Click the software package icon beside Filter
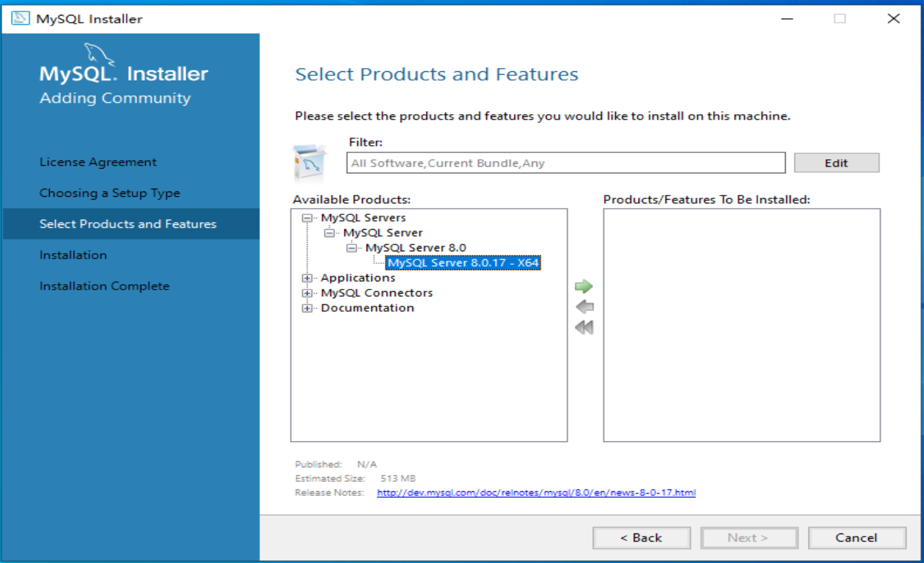Viewport: 924px width, 563px height. [x=310, y=162]
